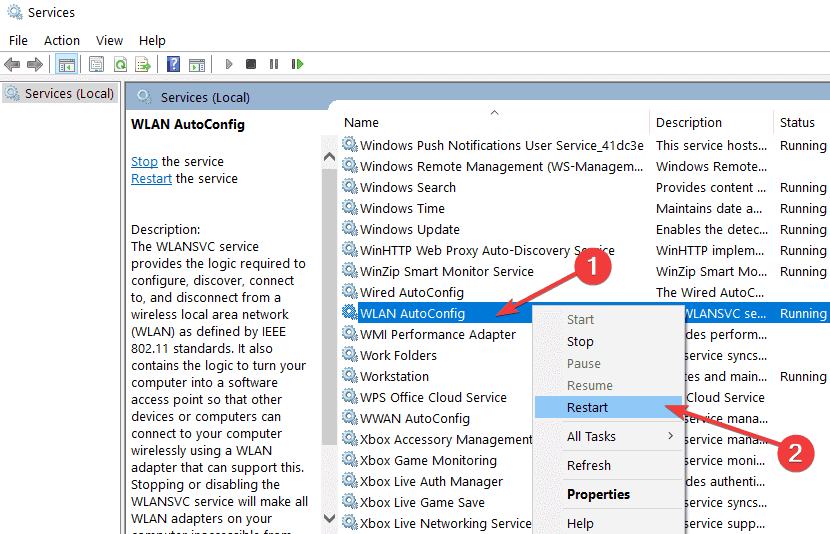The width and height of the screenshot is (830, 534).
Task: Choose Properties in the context menu
Action: pos(608,494)
